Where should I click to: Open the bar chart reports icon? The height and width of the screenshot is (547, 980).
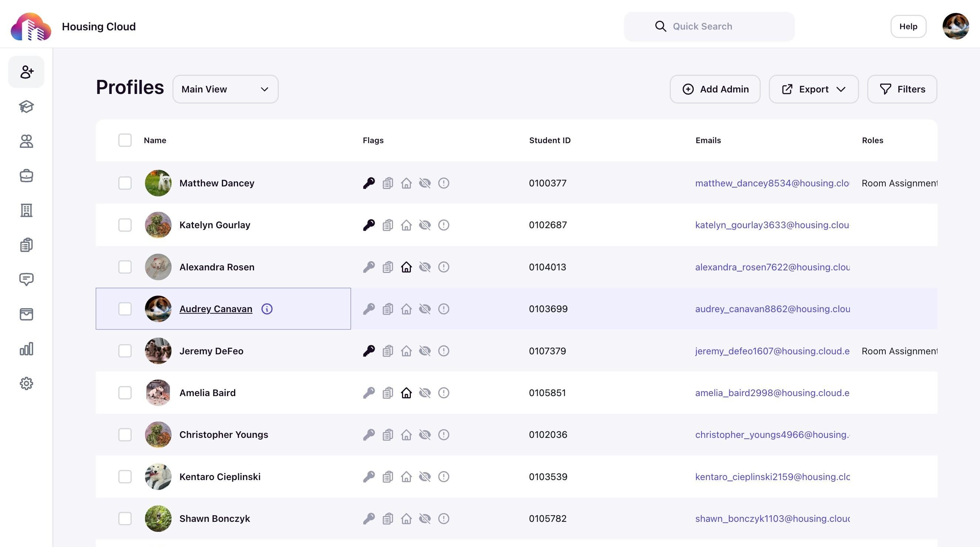click(26, 349)
